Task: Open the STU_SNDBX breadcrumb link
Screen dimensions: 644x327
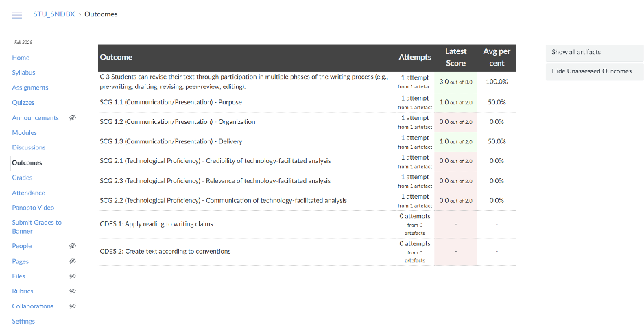Action: (x=53, y=14)
